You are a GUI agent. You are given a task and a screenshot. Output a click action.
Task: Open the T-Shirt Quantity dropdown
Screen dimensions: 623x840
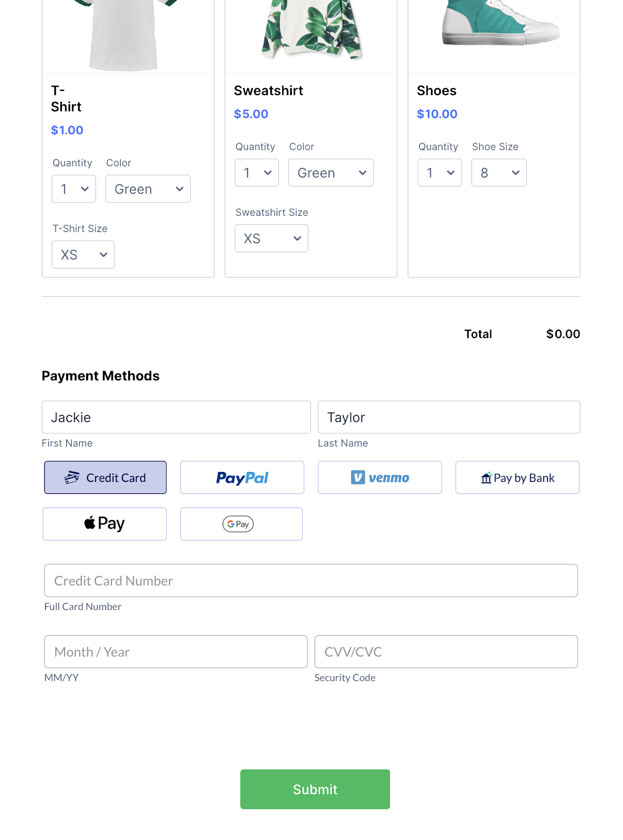point(74,189)
